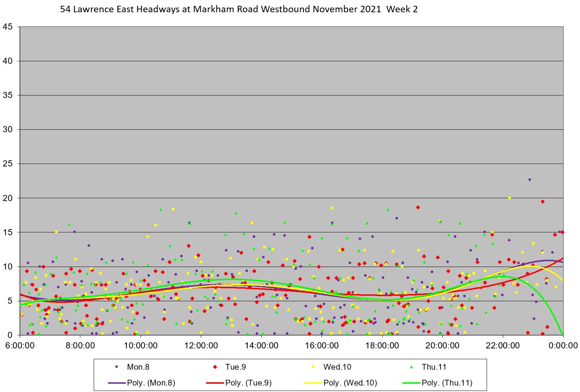Image resolution: width=580 pixels, height=392 pixels.
Task: Click the Poly. (Wed.10) legend text
Action: click(350, 383)
